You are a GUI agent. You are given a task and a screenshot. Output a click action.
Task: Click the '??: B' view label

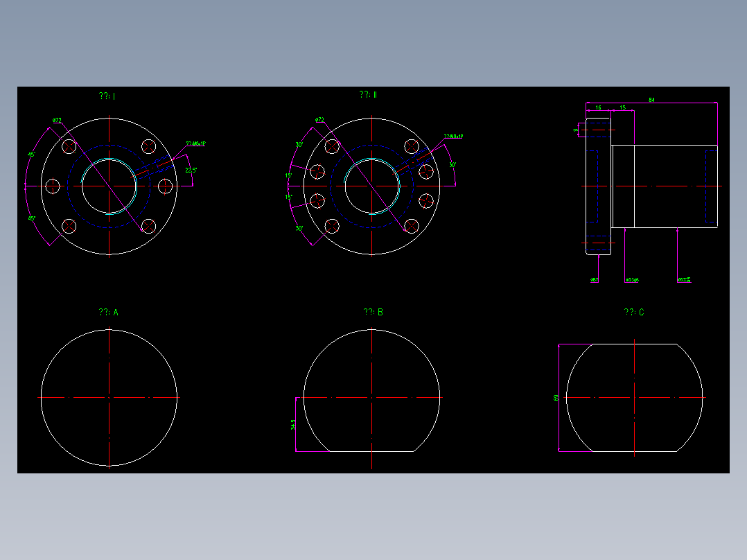(x=373, y=312)
